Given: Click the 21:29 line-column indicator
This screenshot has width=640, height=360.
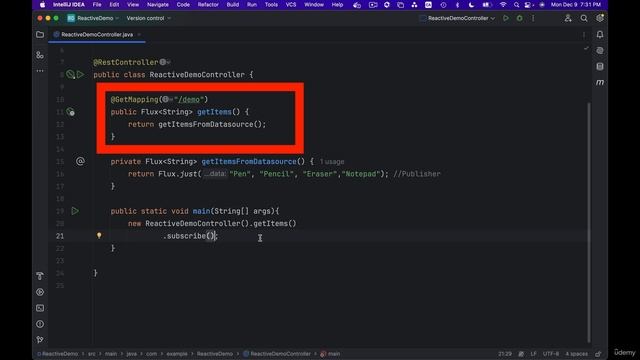Looking at the screenshot, I should click(504, 354).
